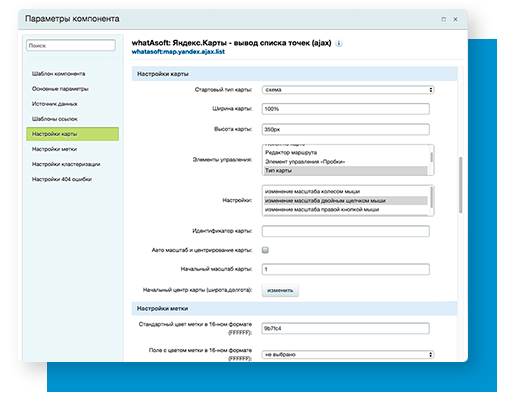506x420 pixels.
Task: Select Настройки карты sidebar item
Action: coord(72,134)
